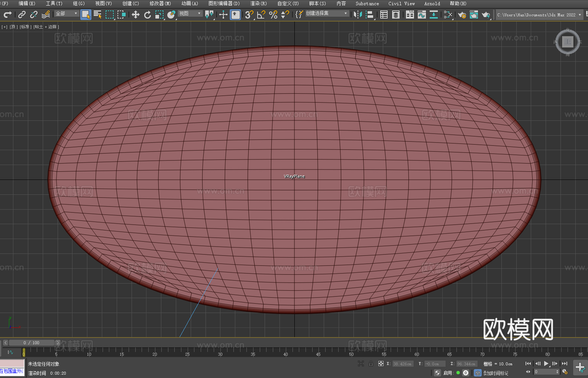Click the Mirror tool icon

(358, 14)
